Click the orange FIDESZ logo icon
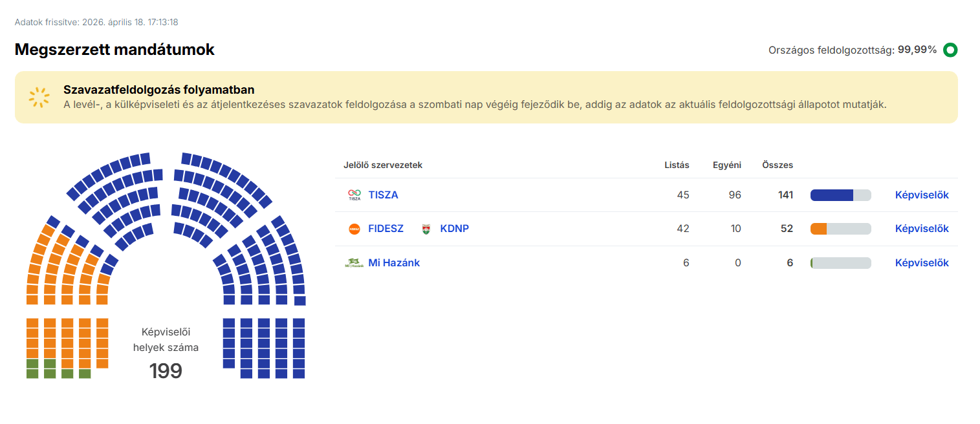 354,229
